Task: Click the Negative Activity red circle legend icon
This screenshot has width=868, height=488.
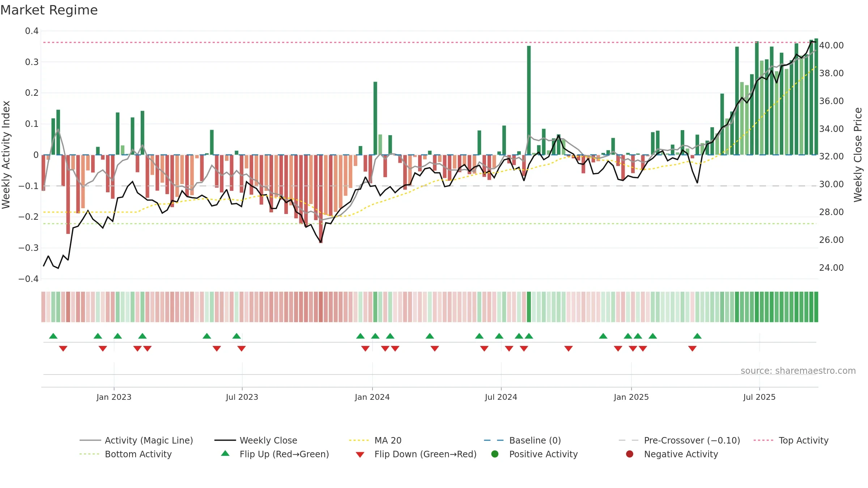Action: pyautogui.click(x=630, y=454)
